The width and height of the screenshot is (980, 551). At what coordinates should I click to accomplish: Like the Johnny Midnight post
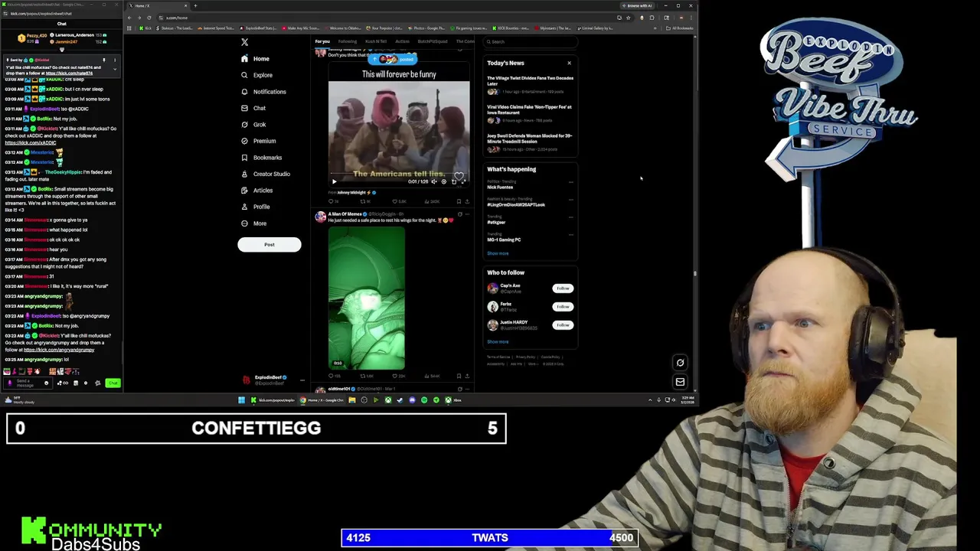click(400, 201)
